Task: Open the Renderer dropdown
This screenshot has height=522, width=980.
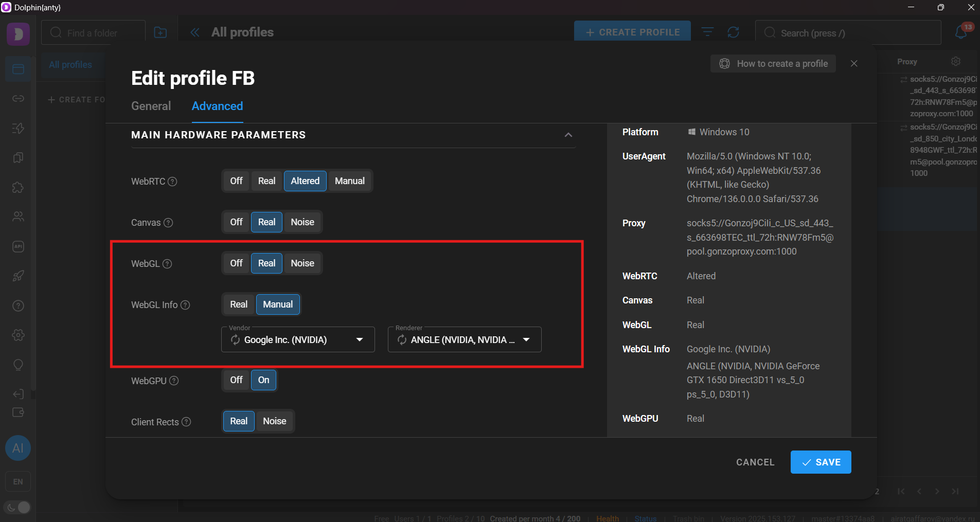Action: 526,340
